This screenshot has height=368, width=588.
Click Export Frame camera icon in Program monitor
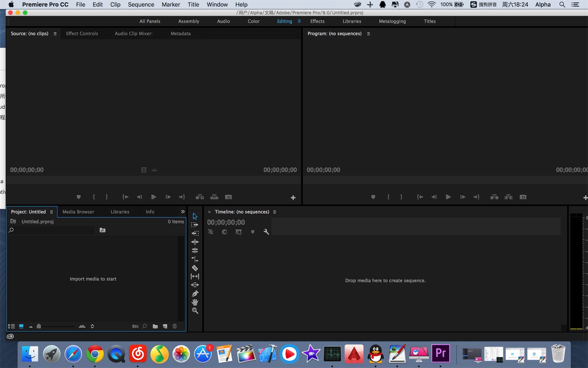(x=523, y=197)
